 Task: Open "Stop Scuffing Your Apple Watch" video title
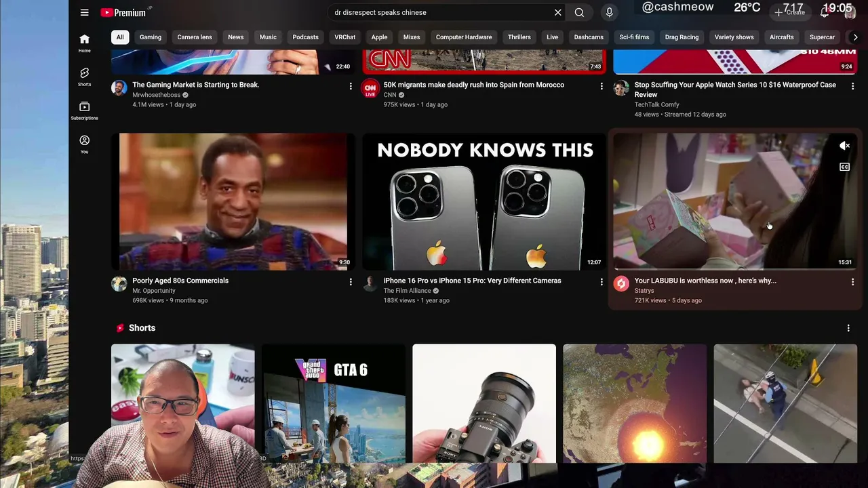click(x=735, y=89)
